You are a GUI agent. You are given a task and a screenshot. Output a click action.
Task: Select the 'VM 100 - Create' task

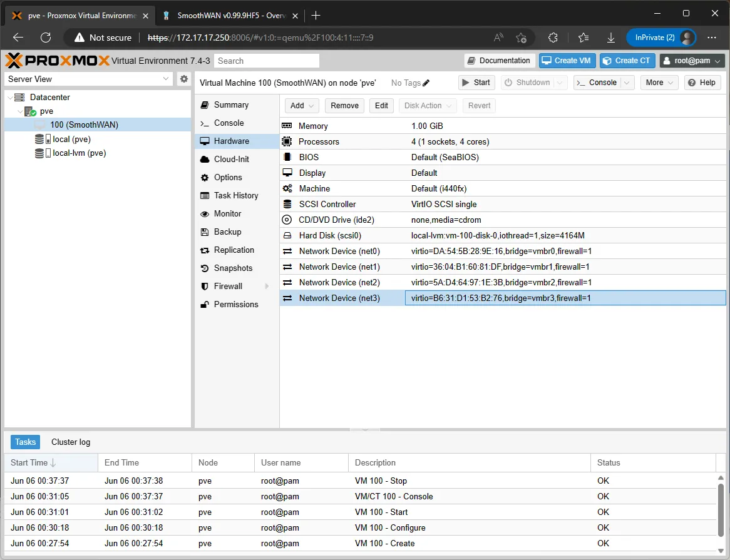pyautogui.click(x=361, y=543)
